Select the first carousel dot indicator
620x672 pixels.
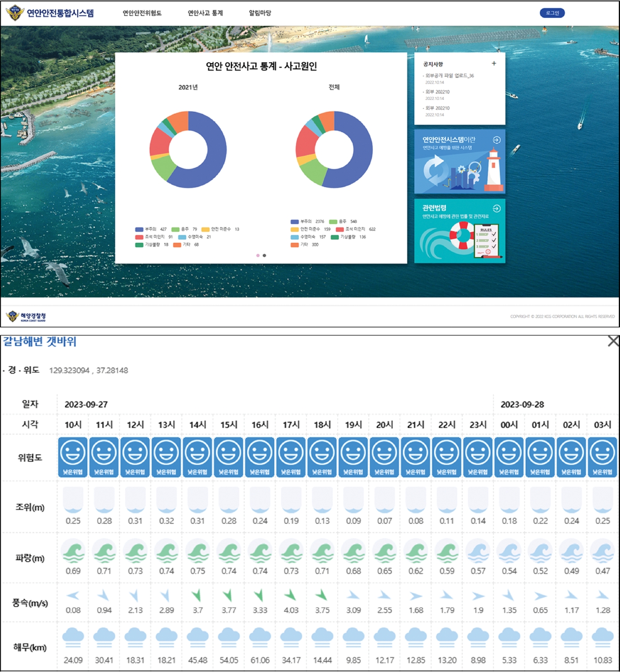(258, 255)
